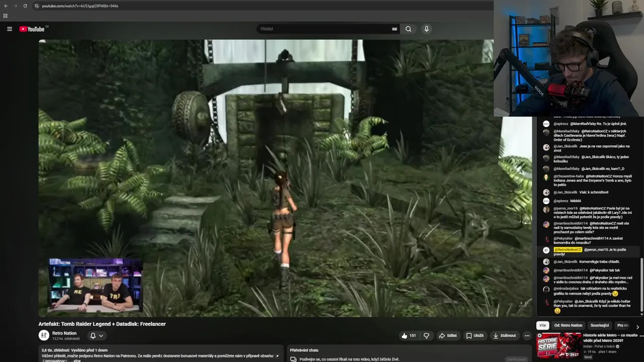Screen dimensions: 644x362
Task: Open the chat replay button in the panel
Action: coord(517,359)
